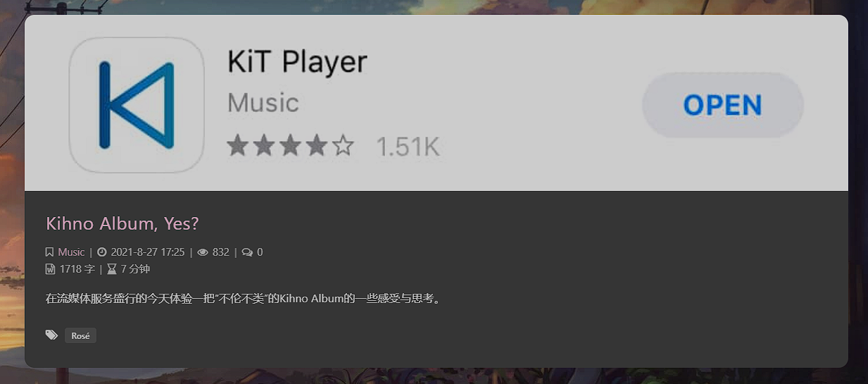Viewport: 868px width, 384px height.
Task: Click the clock icon beside the date
Action: point(102,252)
